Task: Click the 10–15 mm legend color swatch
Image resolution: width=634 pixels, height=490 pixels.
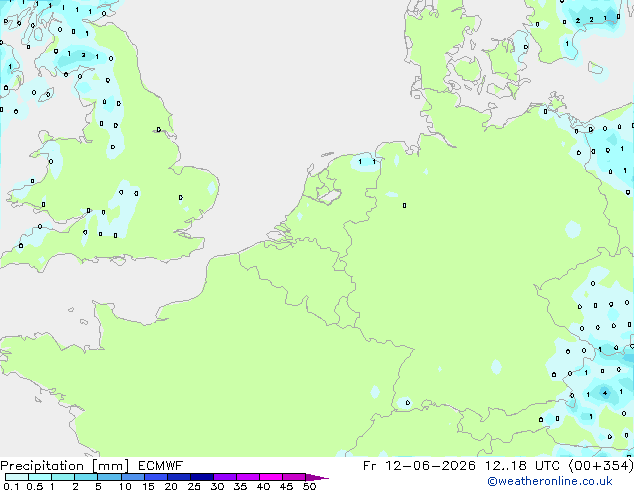Action: 132,477
